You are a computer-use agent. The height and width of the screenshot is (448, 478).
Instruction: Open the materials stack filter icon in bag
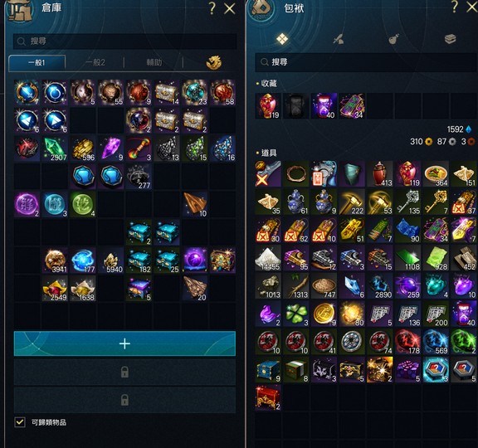451,39
